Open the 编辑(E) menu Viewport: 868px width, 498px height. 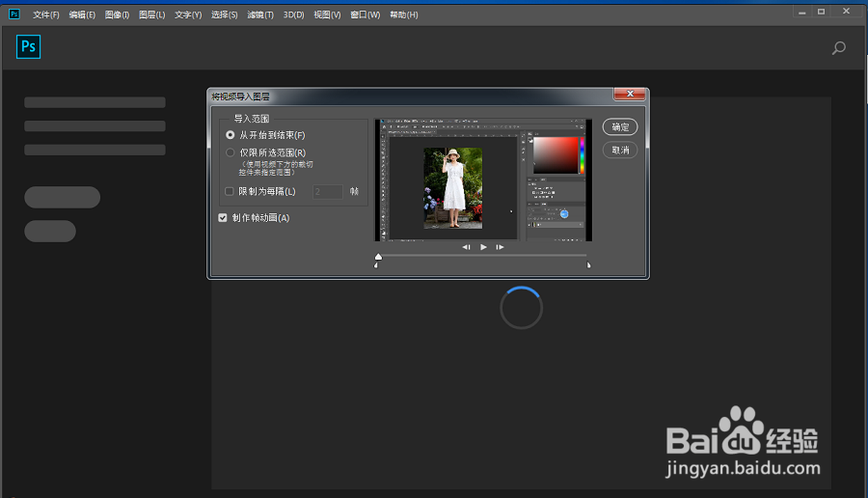pyautogui.click(x=82, y=14)
